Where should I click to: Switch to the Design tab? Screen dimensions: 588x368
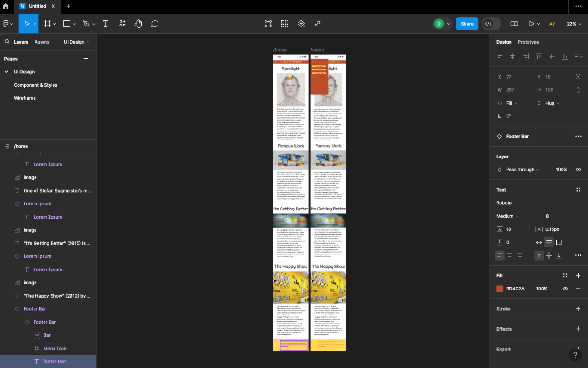504,42
